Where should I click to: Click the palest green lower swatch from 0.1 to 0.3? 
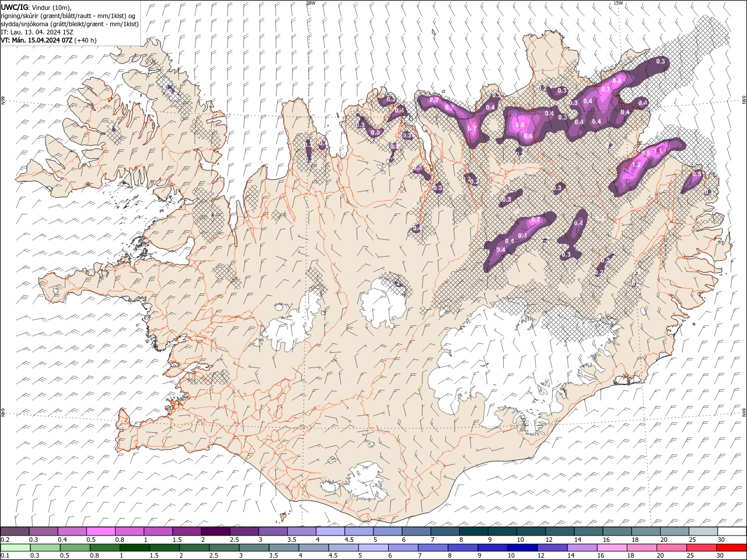pyautogui.click(x=15, y=548)
